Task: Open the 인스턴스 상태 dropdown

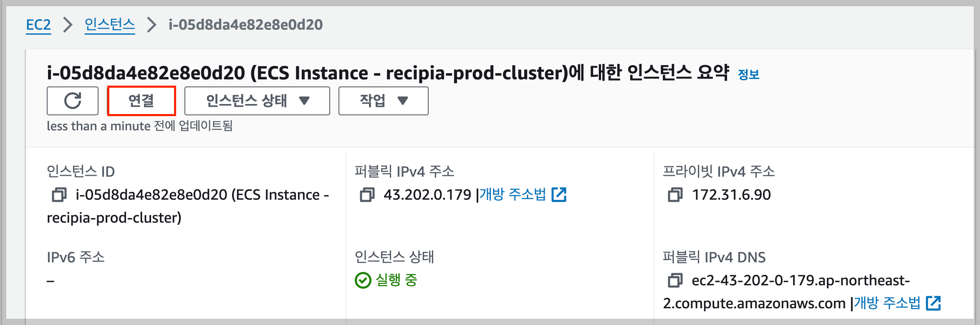Action: tap(257, 101)
